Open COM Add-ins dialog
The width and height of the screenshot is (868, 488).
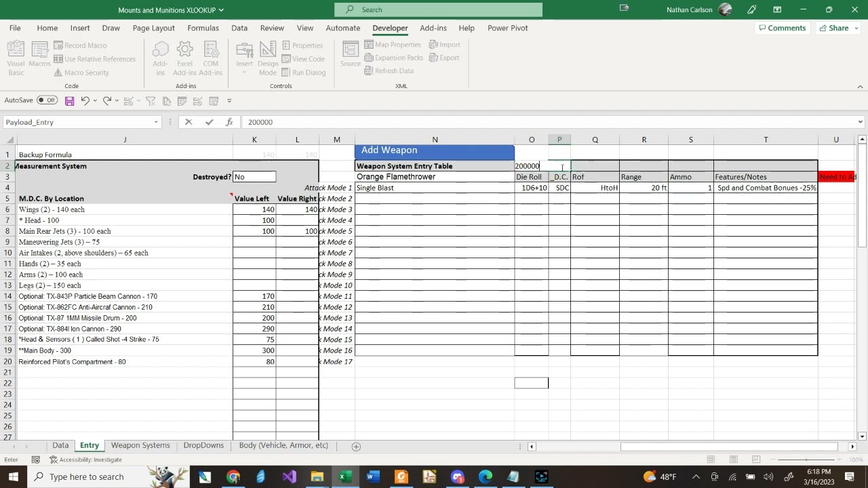[x=210, y=58]
